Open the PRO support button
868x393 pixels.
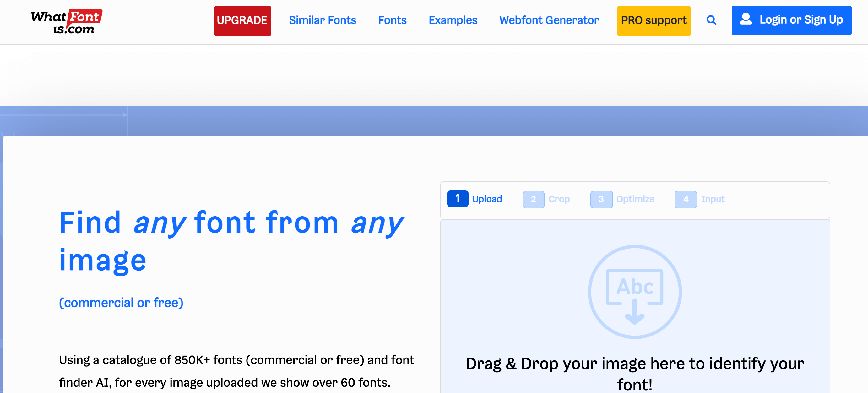[x=654, y=20]
